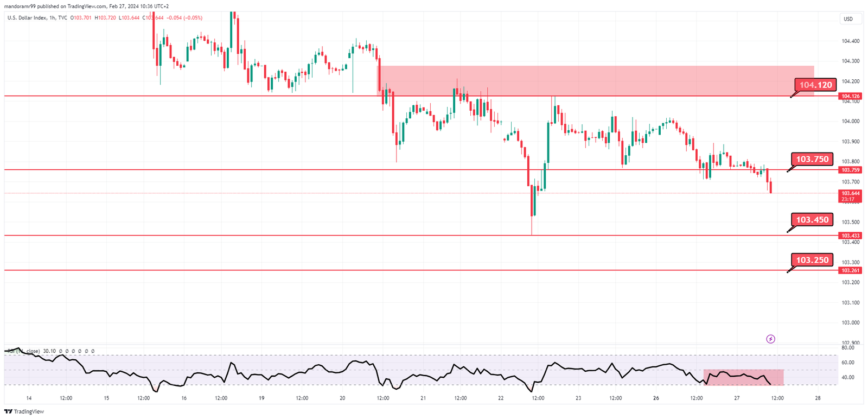Click the 104.126 red price axis tag
868x419 pixels.
pos(850,96)
